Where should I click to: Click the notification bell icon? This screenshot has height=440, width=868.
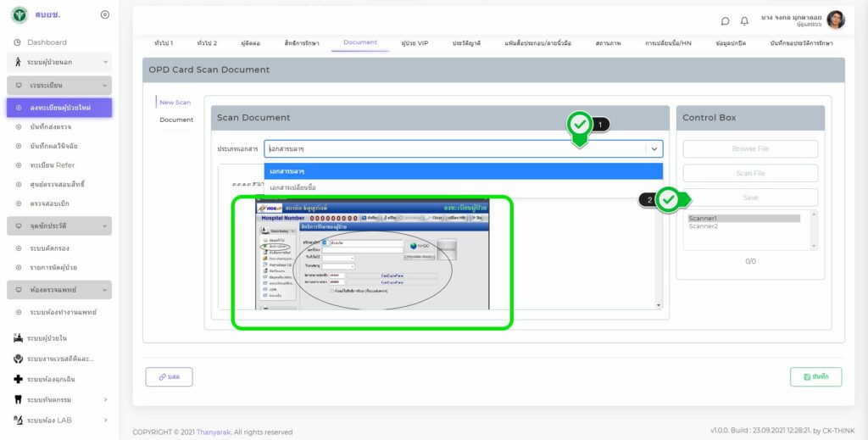pos(744,21)
